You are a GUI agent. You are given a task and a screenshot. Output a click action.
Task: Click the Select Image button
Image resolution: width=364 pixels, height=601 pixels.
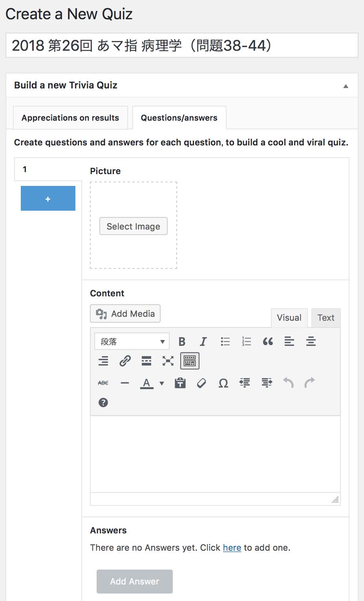(x=134, y=226)
